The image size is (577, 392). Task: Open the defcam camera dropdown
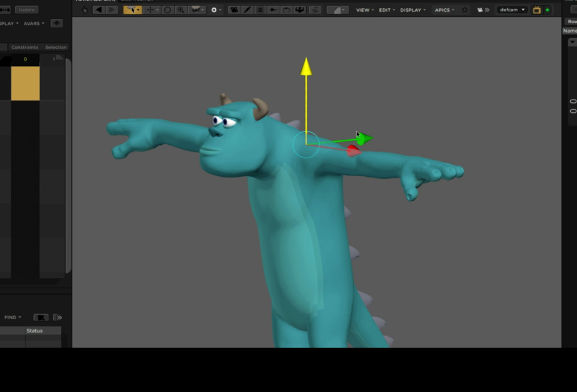[x=512, y=10]
